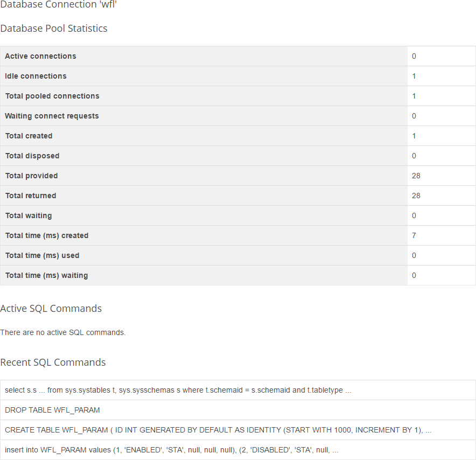This screenshot has height=460, width=476.
Task: Select the 'CREATE TABLE WFL_PARAM' command row
Action: tap(218, 430)
